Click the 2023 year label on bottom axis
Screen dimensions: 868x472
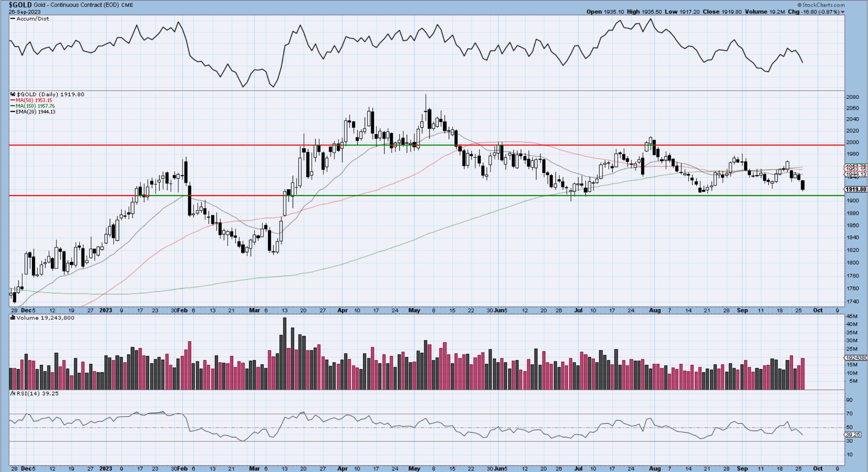pyautogui.click(x=105, y=468)
